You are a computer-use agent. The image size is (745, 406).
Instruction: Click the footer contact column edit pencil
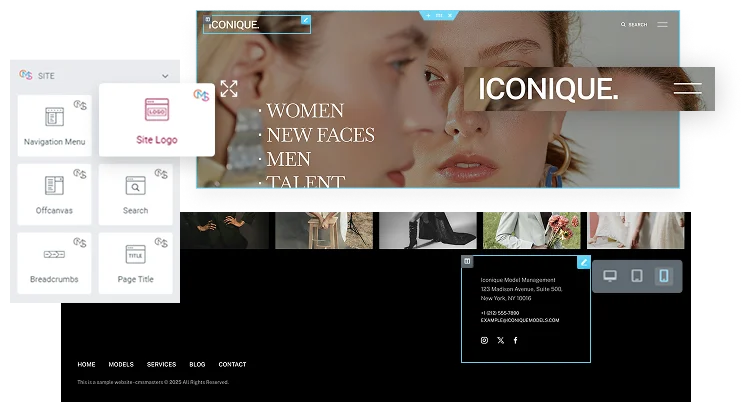click(584, 262)
